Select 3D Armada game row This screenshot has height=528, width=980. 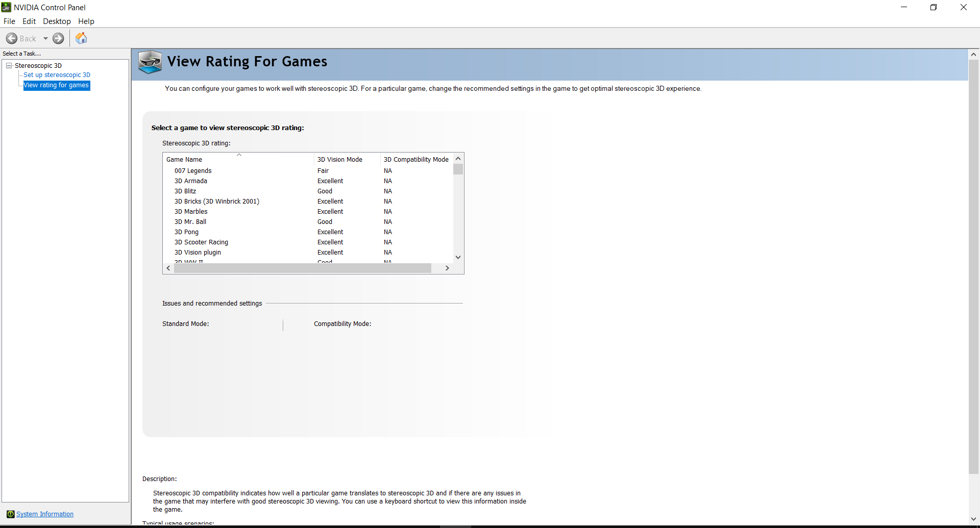click(308, 181)
